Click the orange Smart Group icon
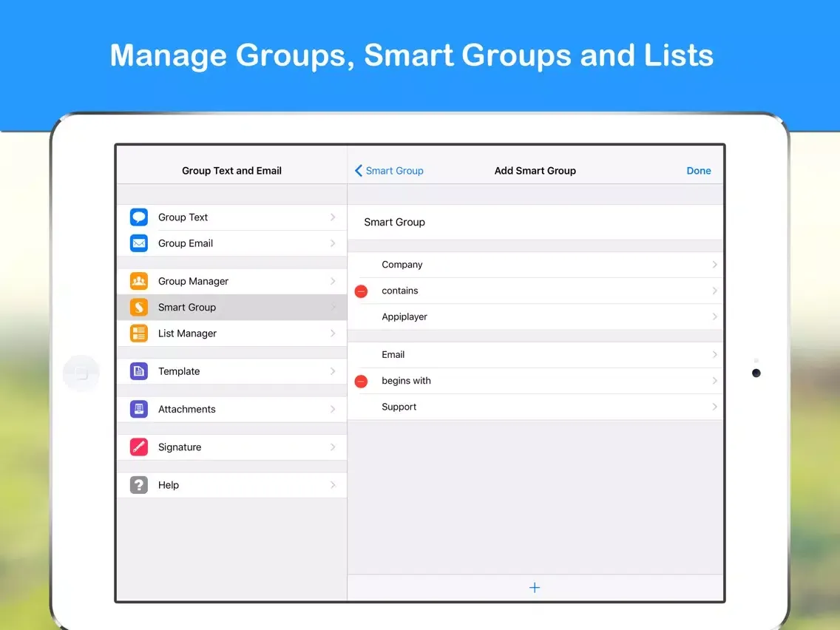 pos(139,308)
